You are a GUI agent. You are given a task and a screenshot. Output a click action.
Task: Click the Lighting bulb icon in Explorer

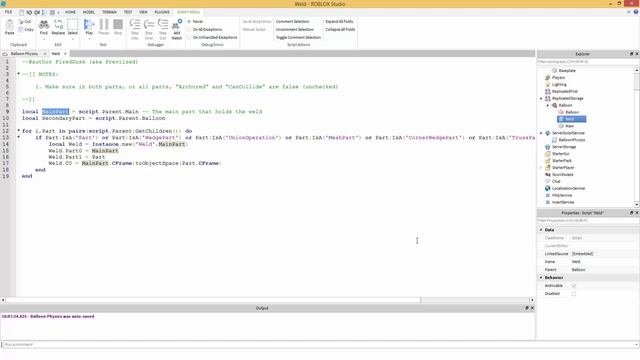pos(548,84)
